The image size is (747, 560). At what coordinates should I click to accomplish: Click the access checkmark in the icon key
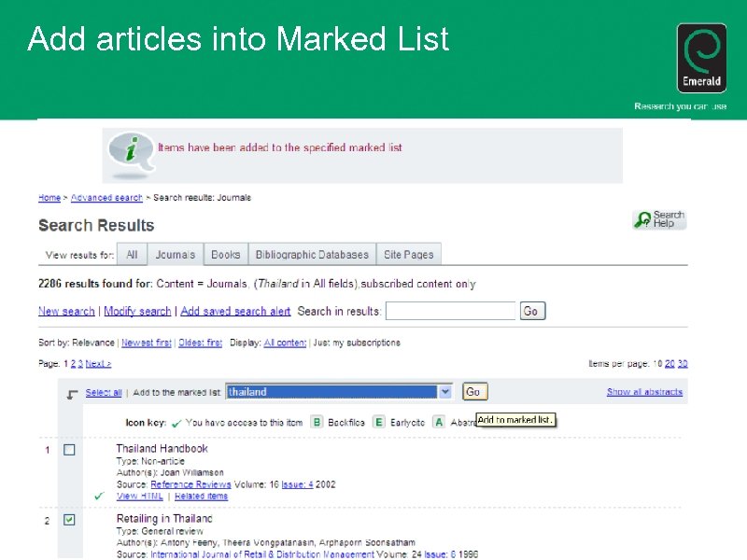[176, 421]
